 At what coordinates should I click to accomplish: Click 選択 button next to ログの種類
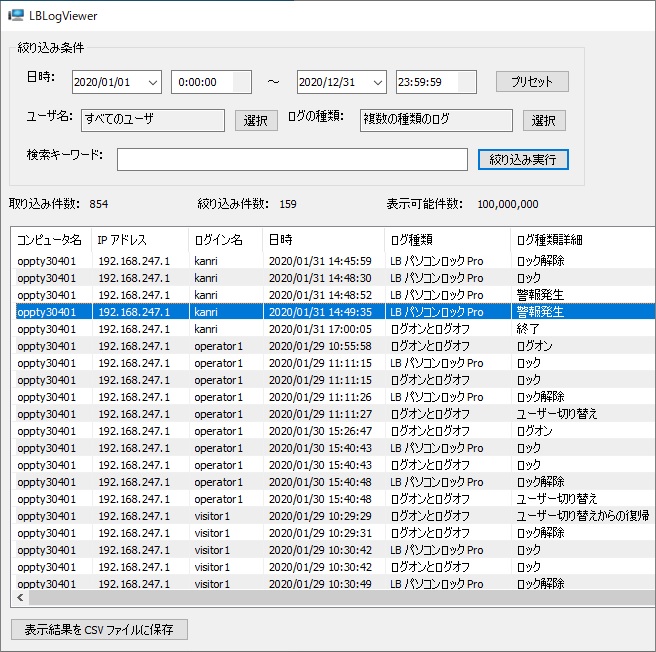[544, 121]
